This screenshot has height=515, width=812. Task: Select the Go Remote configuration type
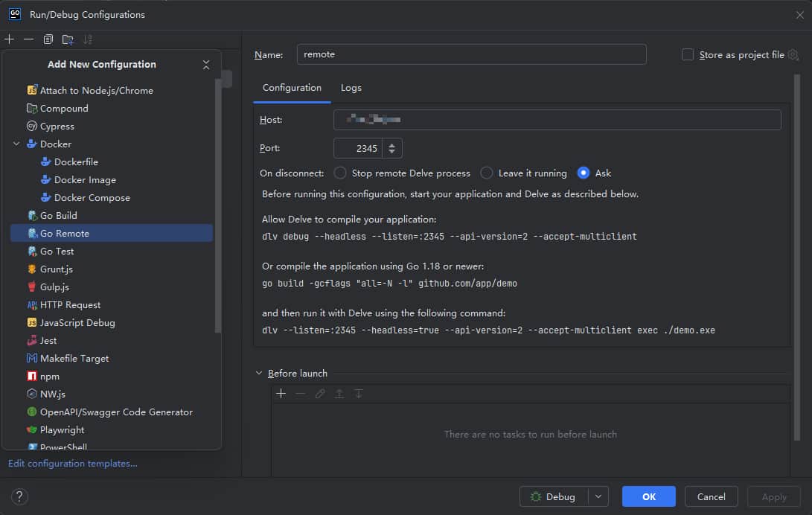click(x=112, y=234)
